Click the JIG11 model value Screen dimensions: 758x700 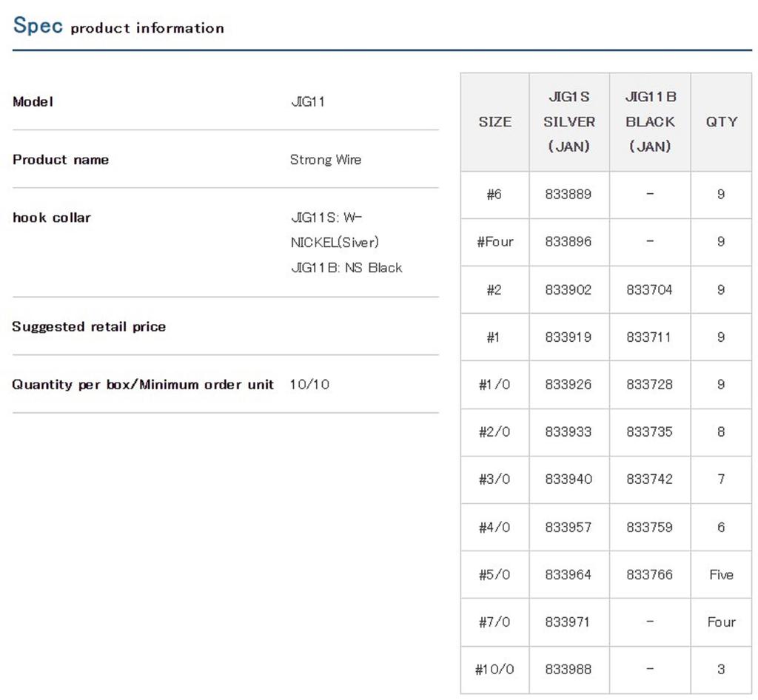307,101
